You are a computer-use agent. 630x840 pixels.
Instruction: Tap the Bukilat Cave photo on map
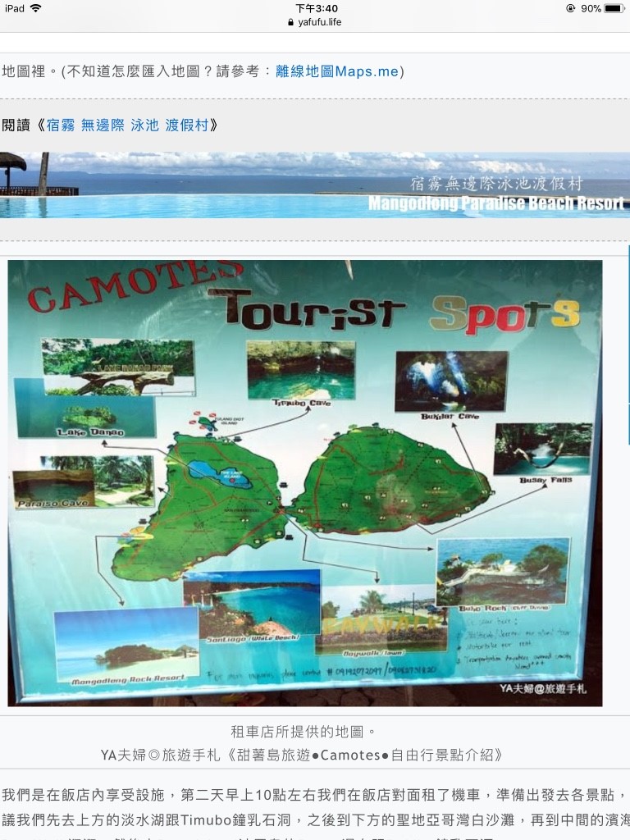450,381
